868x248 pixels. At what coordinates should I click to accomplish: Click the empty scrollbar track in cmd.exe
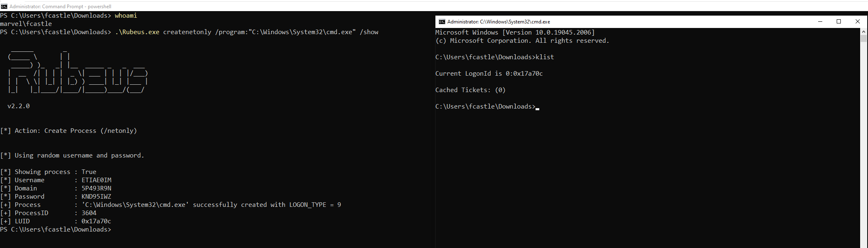pyautogui.click(x=863, y=144)
